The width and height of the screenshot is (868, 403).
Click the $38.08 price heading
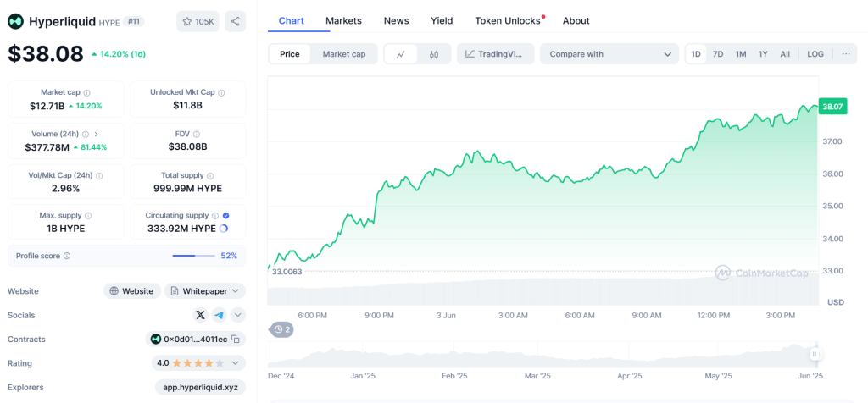pos(46,53)
